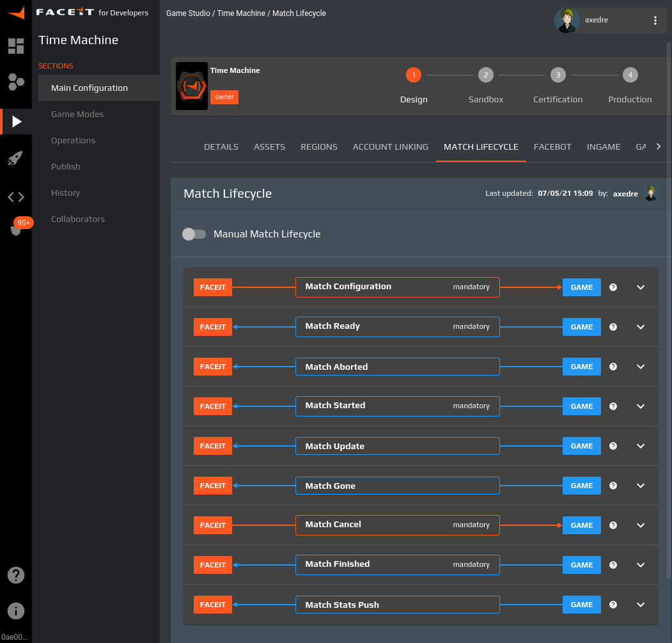Select the Sandbox step 2 circle
Viewport: 672px width, 643px height.
pyautogui.click(x=486, y=75)
